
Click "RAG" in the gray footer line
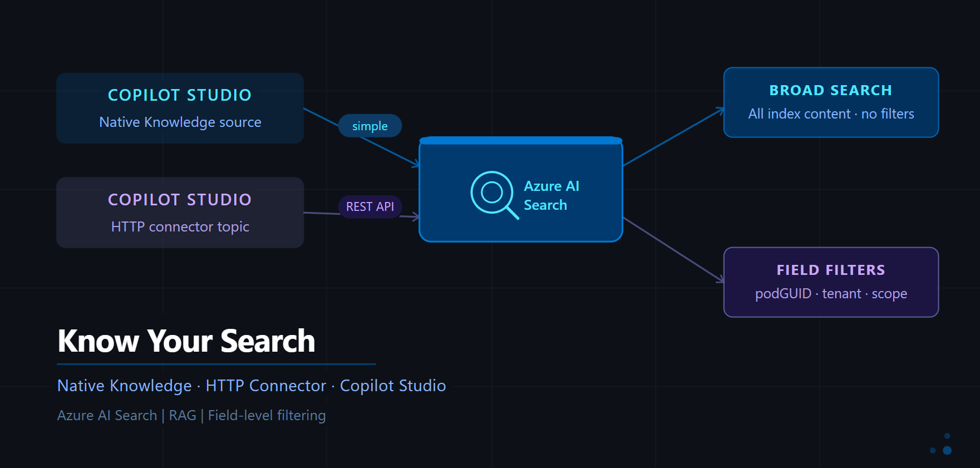tap(182, 416)
